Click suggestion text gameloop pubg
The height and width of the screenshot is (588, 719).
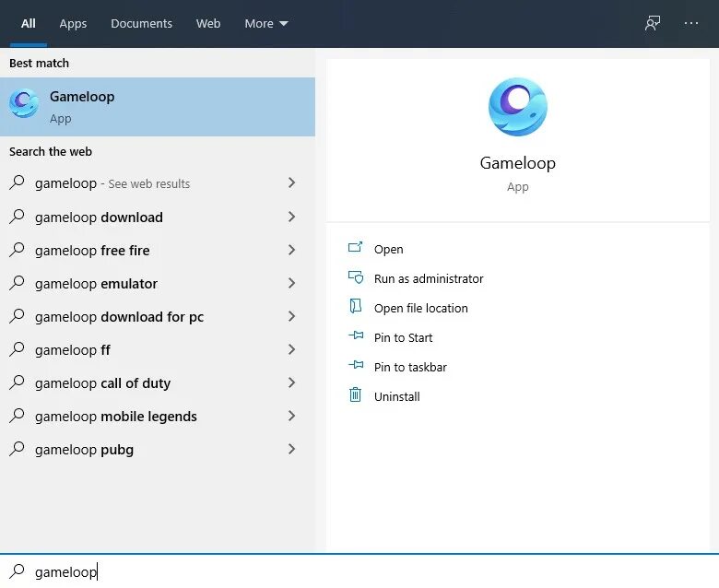84,450
